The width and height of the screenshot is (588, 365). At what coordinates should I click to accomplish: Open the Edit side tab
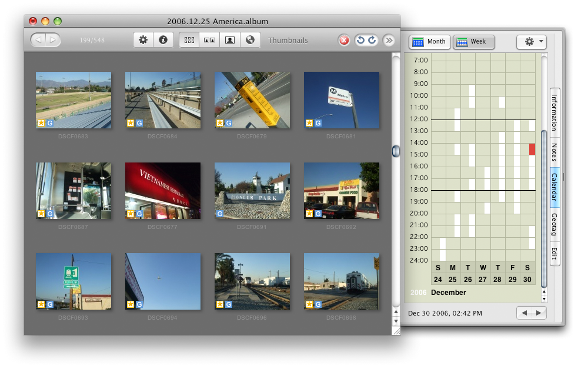click(554, 254)
